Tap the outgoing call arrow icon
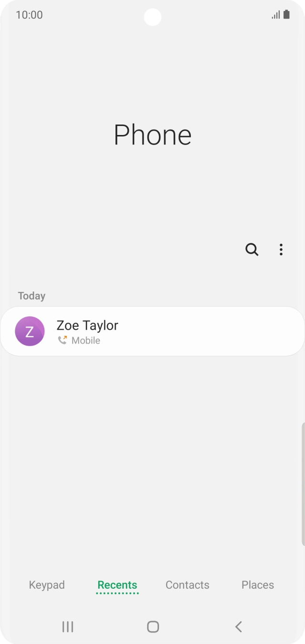The width and height of the screenshot is (305, 644). tap(63, 340)
